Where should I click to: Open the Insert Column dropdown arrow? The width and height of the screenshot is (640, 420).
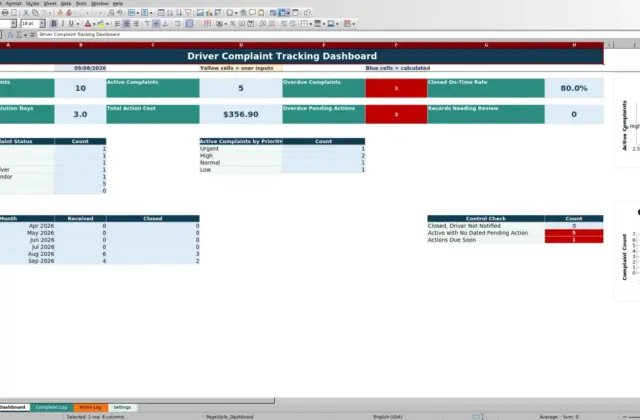pos(151,13)
